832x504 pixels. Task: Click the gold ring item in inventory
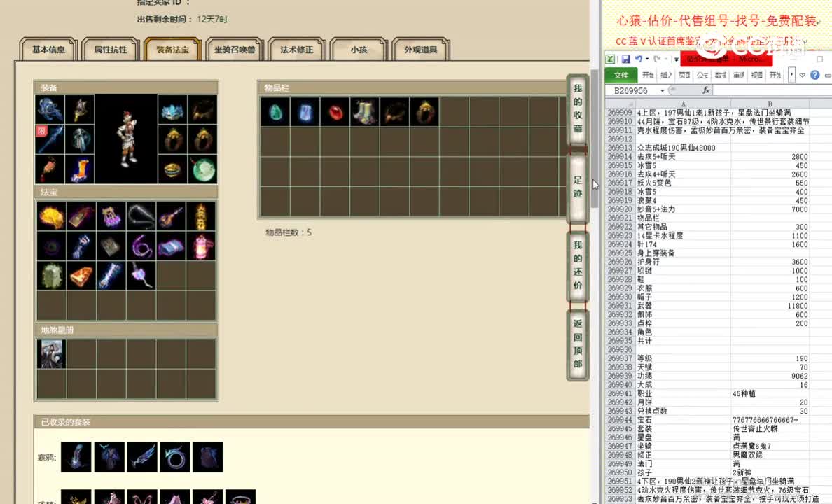click(425, 112)
